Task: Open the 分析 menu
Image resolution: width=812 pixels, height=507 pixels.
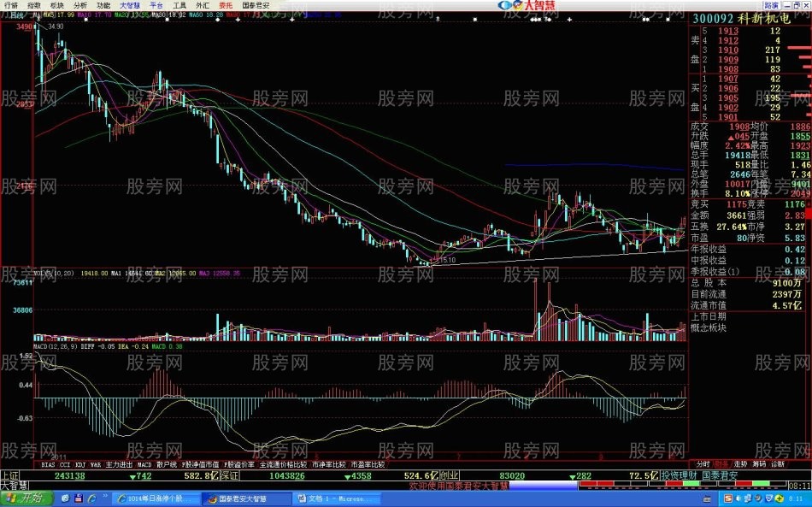Action: (80, 5)
